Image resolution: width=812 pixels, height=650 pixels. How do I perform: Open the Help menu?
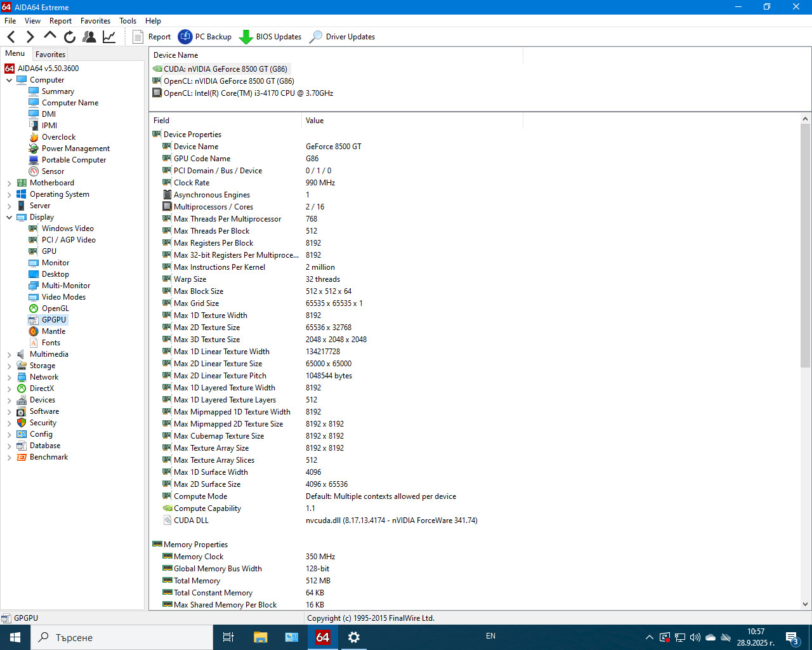[x=153, y=21]
